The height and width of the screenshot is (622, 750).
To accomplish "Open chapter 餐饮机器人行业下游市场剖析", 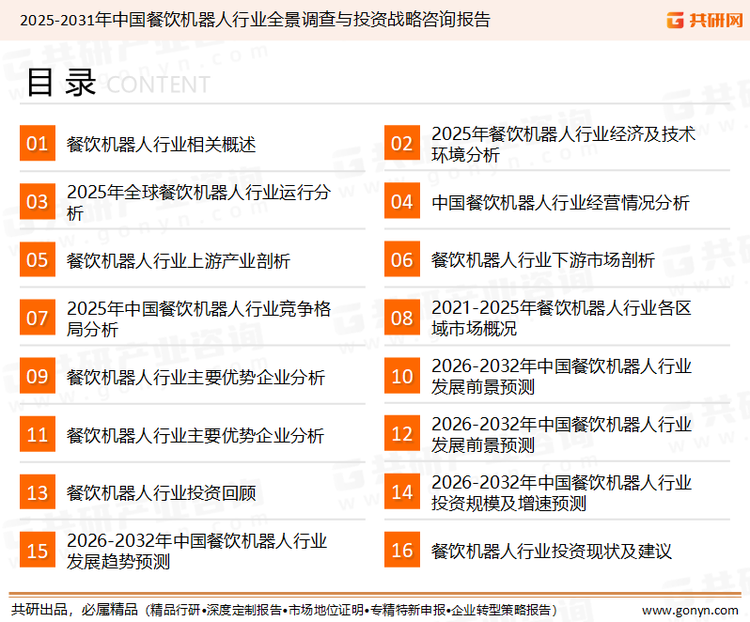I will point(543,261).
